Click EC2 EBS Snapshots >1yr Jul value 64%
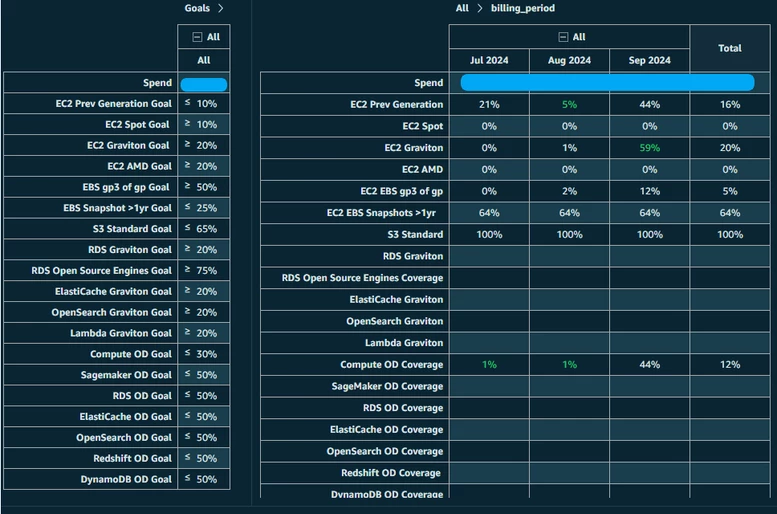The height and width of the screenshot is (514, 777). click(x=489, y=213)
